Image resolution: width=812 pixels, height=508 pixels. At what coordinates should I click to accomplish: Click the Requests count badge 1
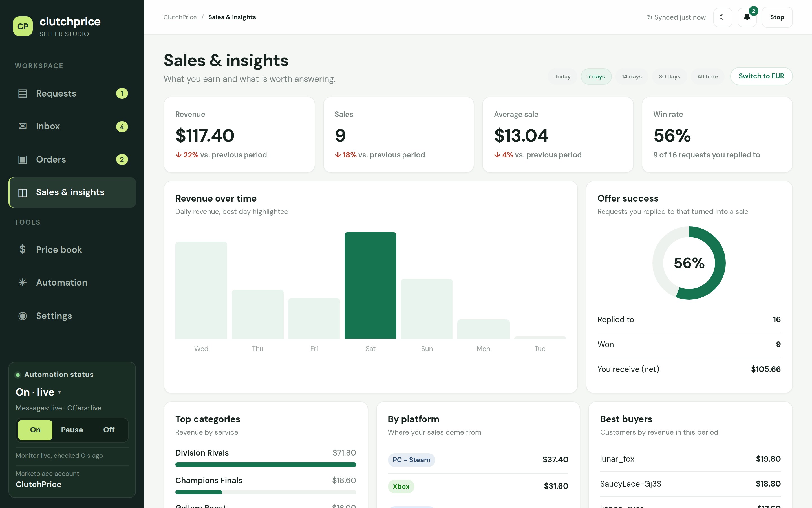122,93
